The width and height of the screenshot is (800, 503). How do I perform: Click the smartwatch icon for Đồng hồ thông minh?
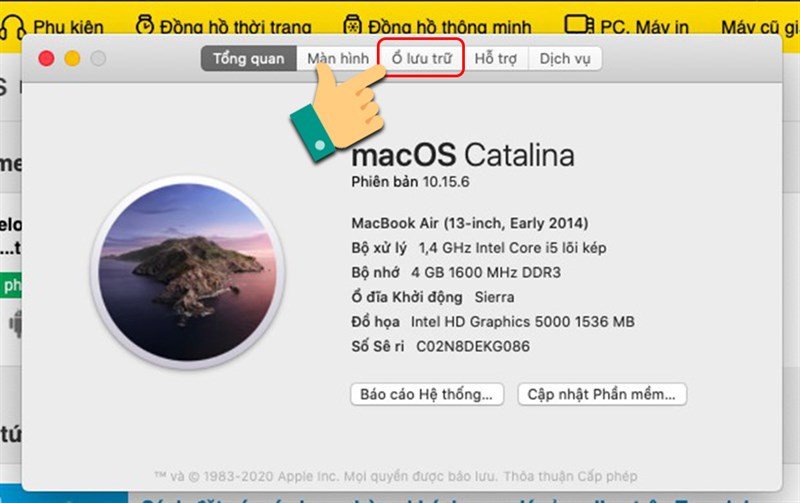pos(351,26)
